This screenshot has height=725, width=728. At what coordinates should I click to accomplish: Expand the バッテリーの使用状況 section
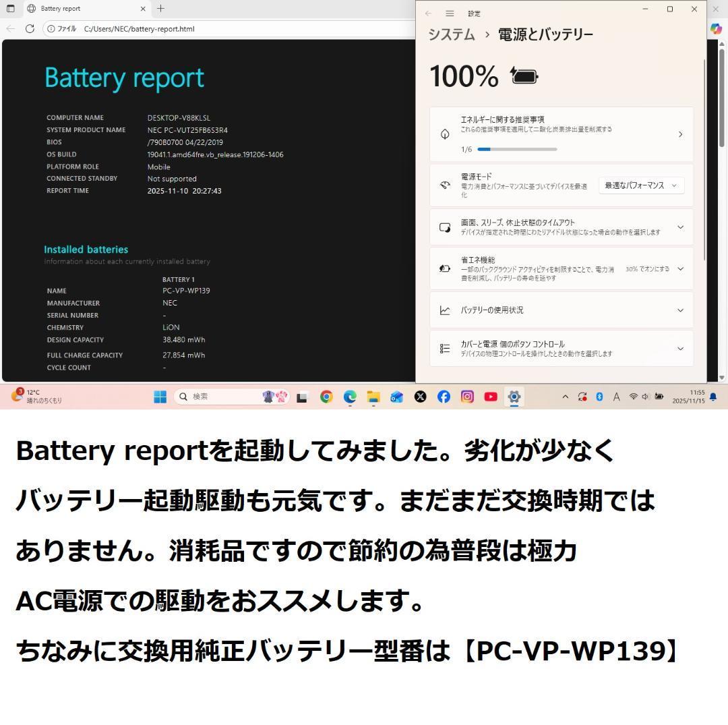coord(680,310)
